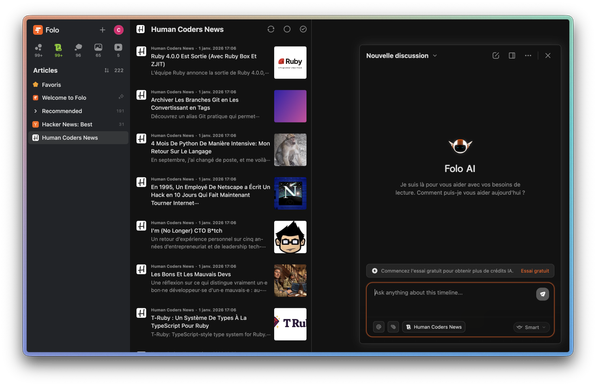Open the Nouvelle discussion dropdown

tap(401, 55)
